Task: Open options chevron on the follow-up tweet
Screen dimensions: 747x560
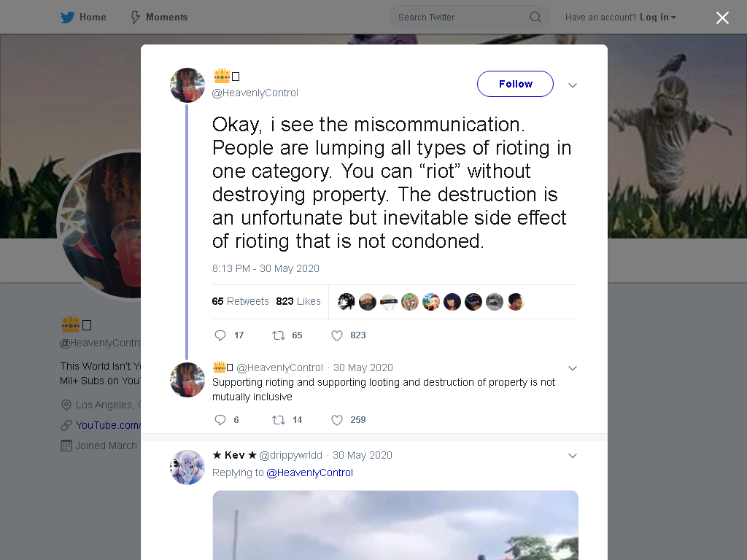Action: coord(573,368)
